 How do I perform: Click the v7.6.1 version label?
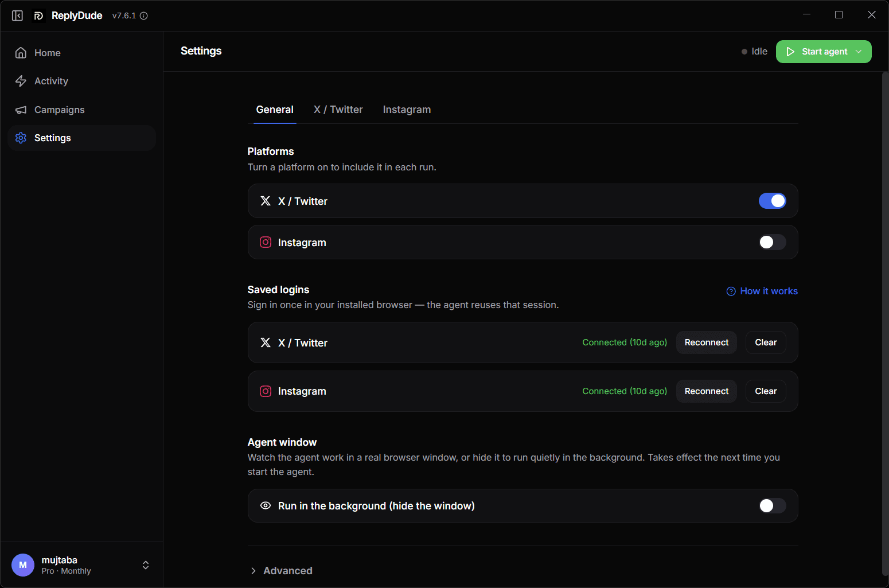click(x=124, y=15)
